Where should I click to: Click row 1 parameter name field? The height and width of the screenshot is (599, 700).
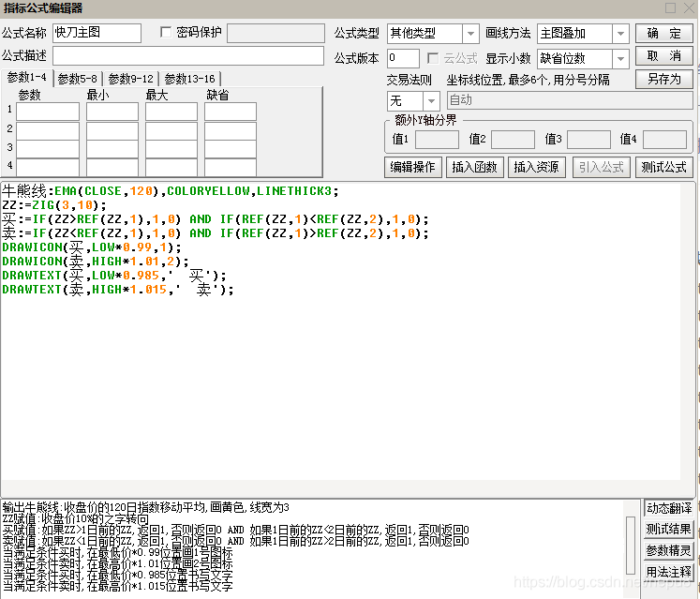pos(48,112)
